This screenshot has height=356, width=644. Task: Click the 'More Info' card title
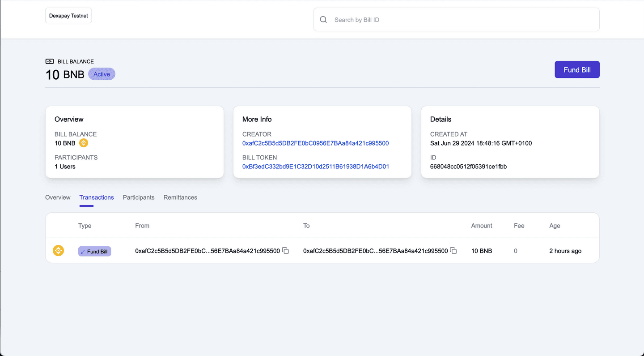(x=257, y=119)
